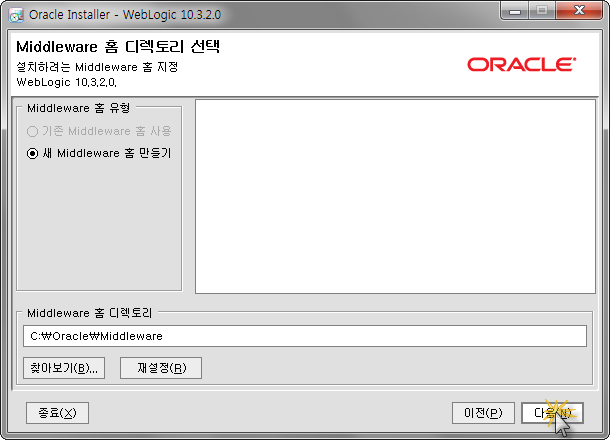Click the text 설치하려는 Middleware 홈 지정
This screenshot has height=440, width=610.
pos(97,67)
